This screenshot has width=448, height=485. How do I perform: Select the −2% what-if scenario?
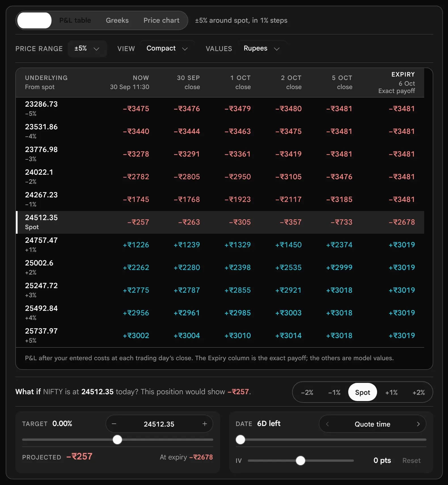pos(307,392)
